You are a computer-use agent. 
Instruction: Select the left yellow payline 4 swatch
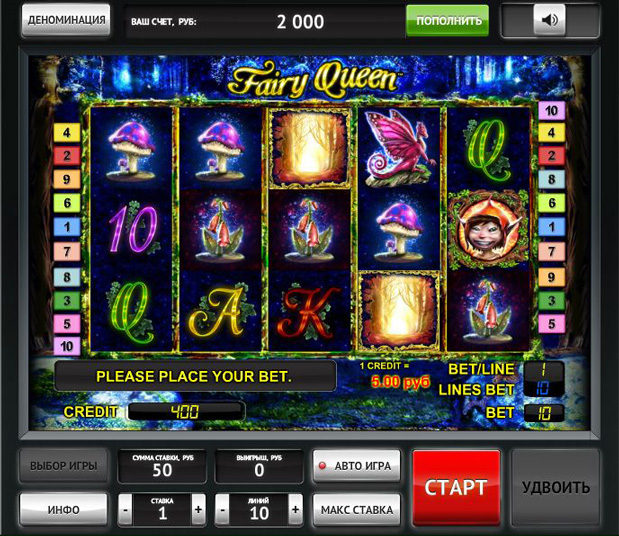click(x=67, y=132)
